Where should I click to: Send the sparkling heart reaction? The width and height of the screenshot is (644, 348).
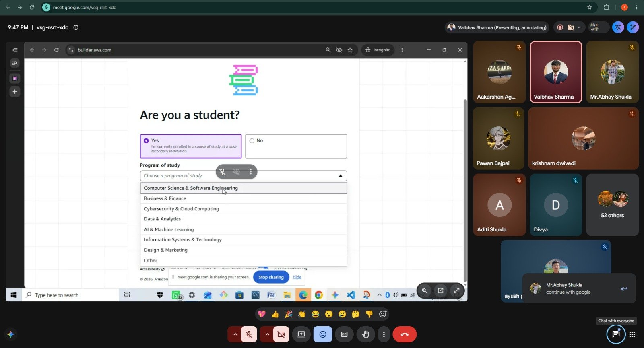click(x=262, y=314)
